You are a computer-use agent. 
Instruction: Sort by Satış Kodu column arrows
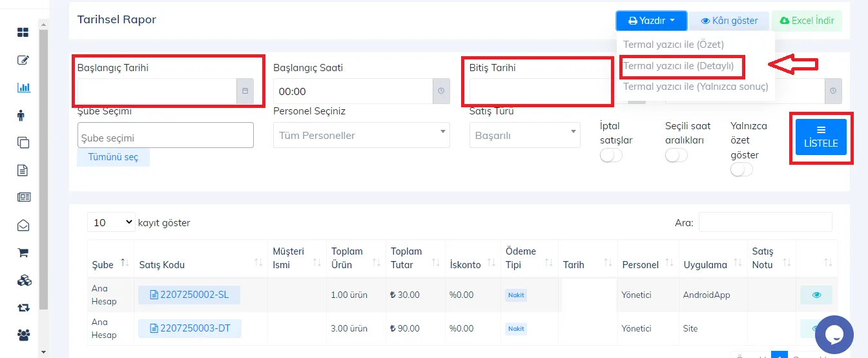tap(258, 262)
